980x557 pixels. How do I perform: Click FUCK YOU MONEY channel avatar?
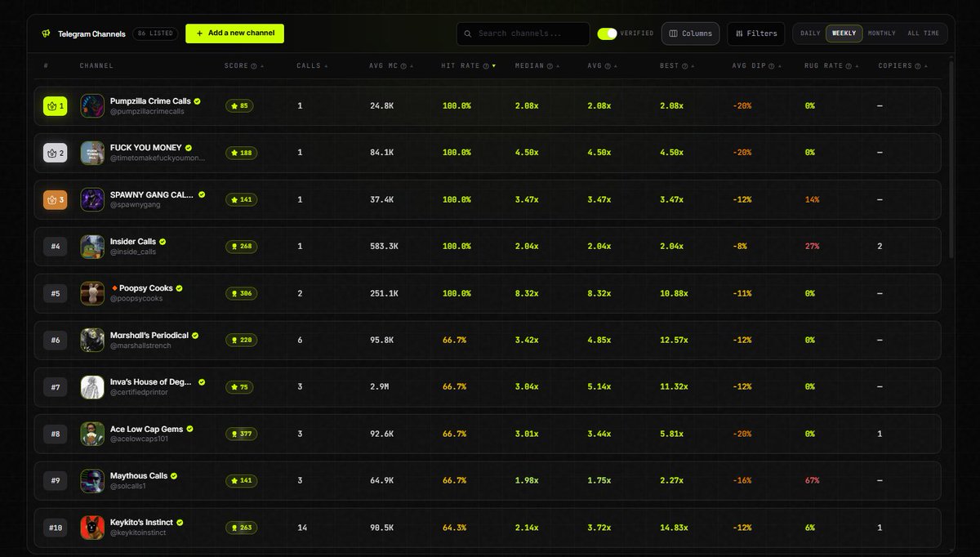pos(92,153)
